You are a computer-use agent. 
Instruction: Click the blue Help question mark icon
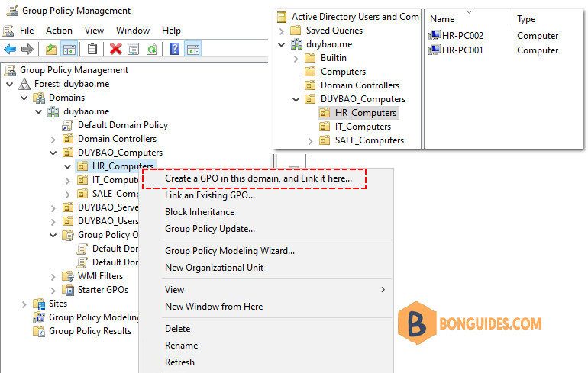[174, 49]
